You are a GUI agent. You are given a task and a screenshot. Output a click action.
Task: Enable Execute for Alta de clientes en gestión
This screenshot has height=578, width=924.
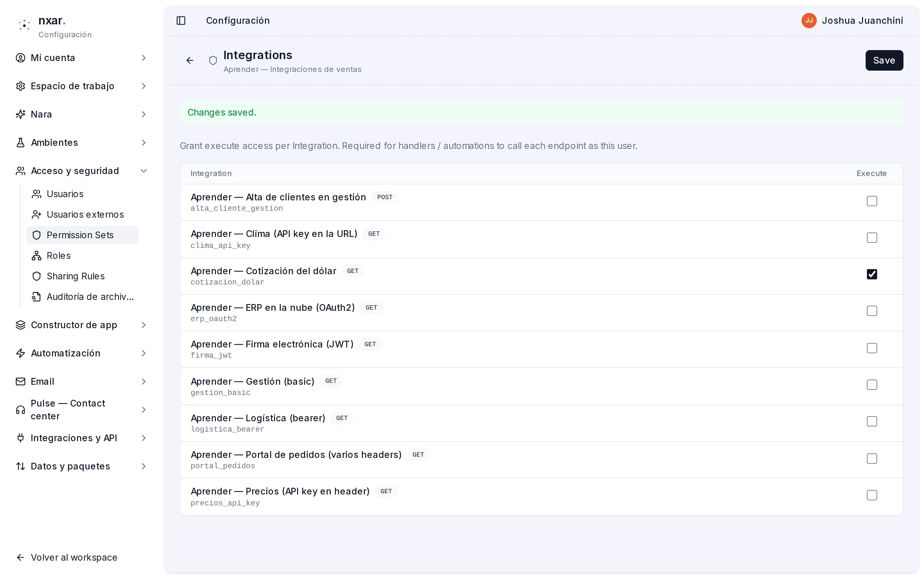(872, 201)
